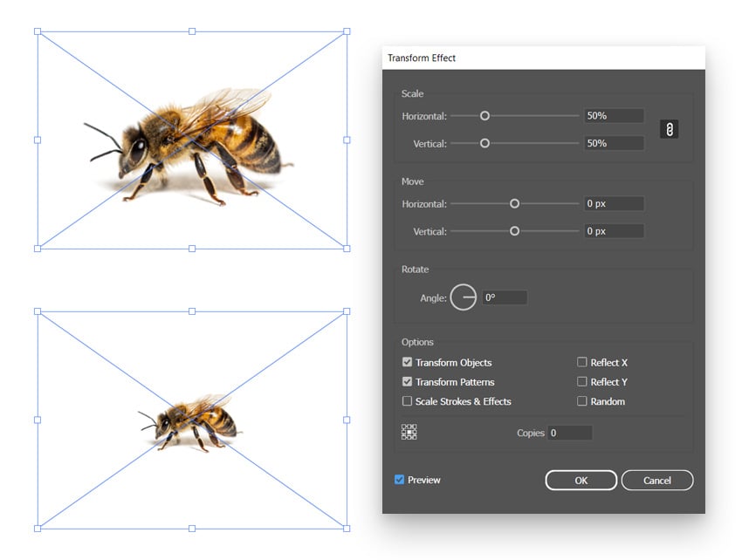The height and width of the screenshot is (560, 742).
Task: Click the constrain proportions chain link icon
Action: [670, 129]
